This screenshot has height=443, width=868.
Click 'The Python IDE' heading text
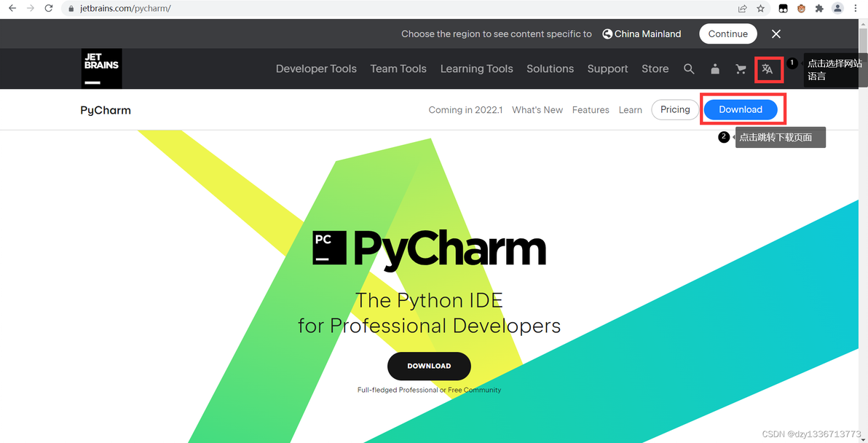coord(429,300)
